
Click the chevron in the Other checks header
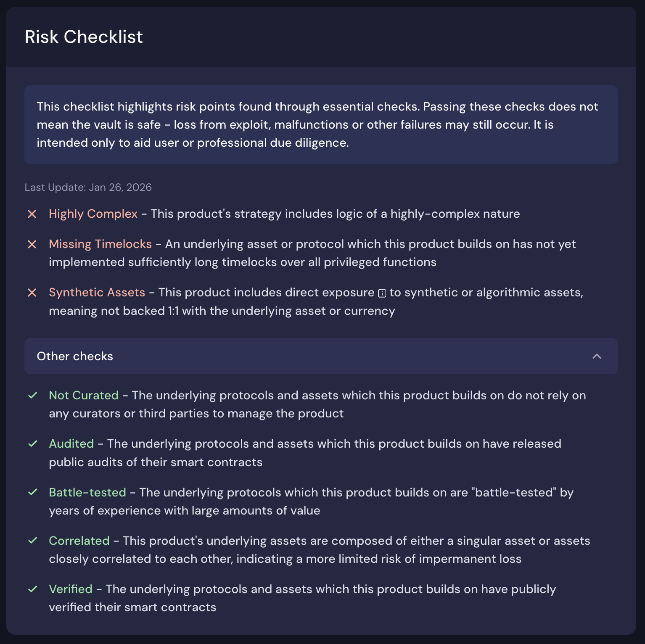[x=596, y=356]
